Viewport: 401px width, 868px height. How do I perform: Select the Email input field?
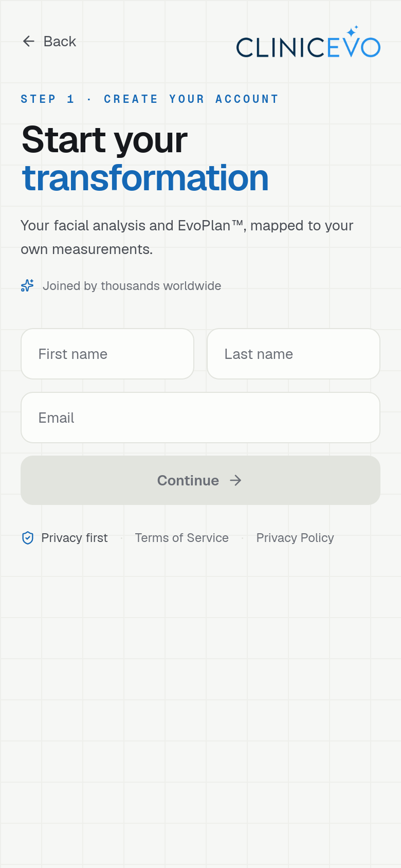200,418
